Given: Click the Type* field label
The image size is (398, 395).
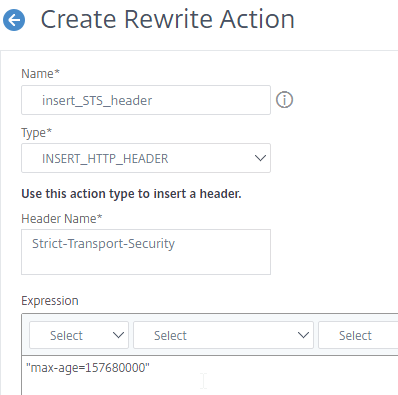Looking at the screenshot, I should (37, 132).
